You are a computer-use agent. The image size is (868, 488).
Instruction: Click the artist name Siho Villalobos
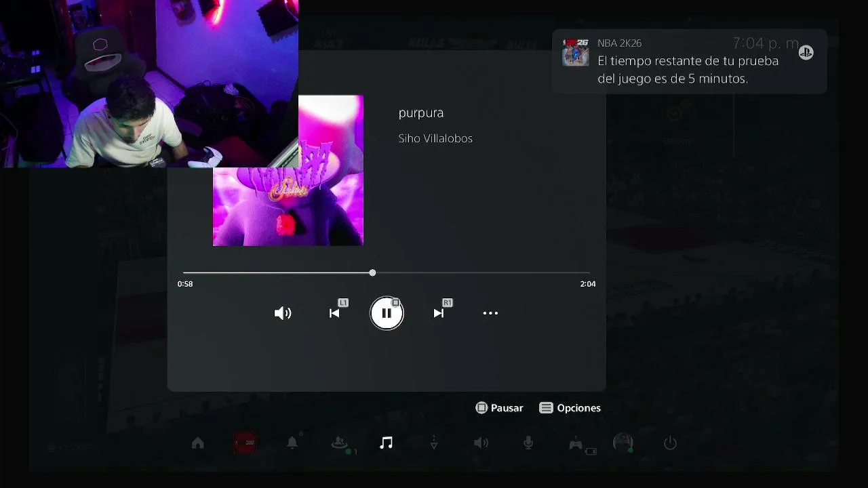click(x=435, y=138)
